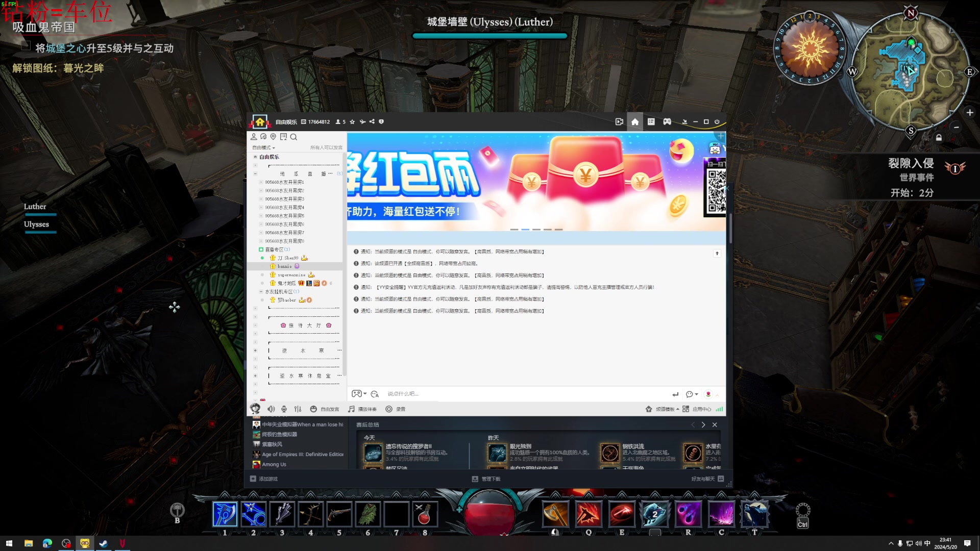This screenshot has width=980, height=551.
Task: Go to next page of 赛后总结
Action: pyautogui.click(x=703, y=425)
